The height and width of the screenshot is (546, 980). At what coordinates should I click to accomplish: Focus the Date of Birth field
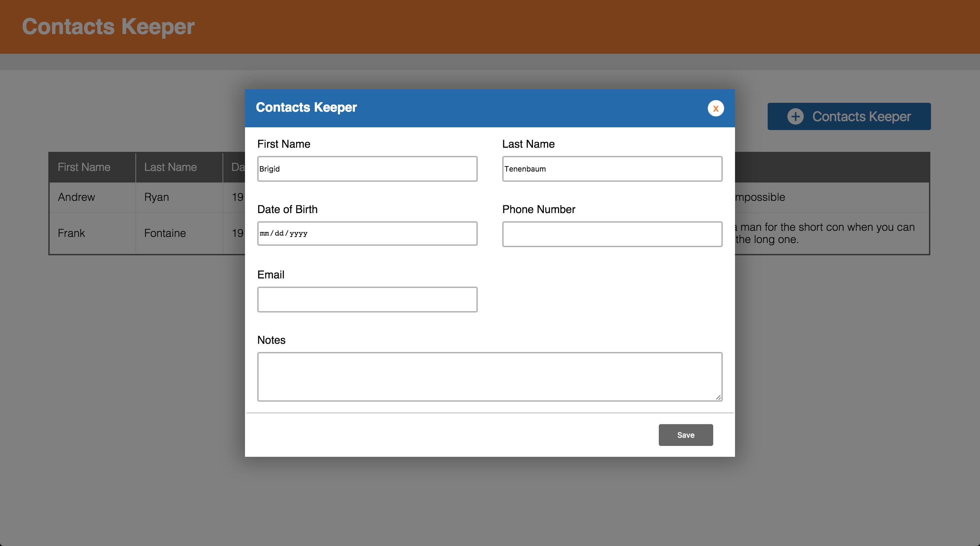click(367, 234)
